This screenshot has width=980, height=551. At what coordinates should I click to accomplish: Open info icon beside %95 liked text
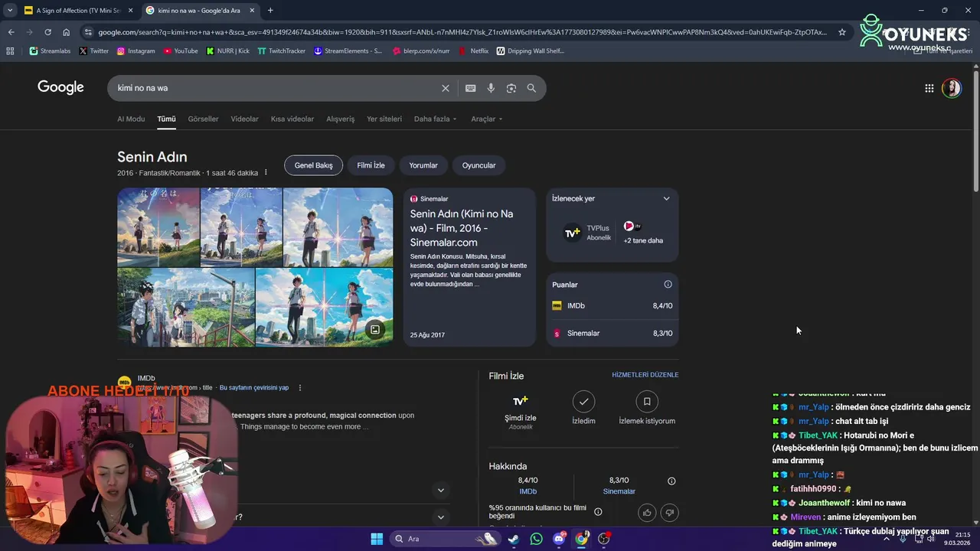[598, 512]
